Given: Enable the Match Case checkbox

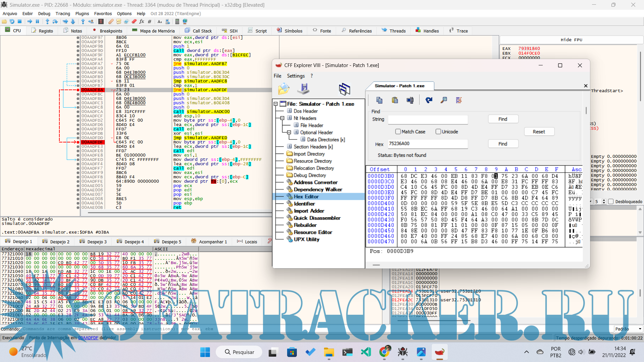Looking at the screenshot, I should click(398, 132).
